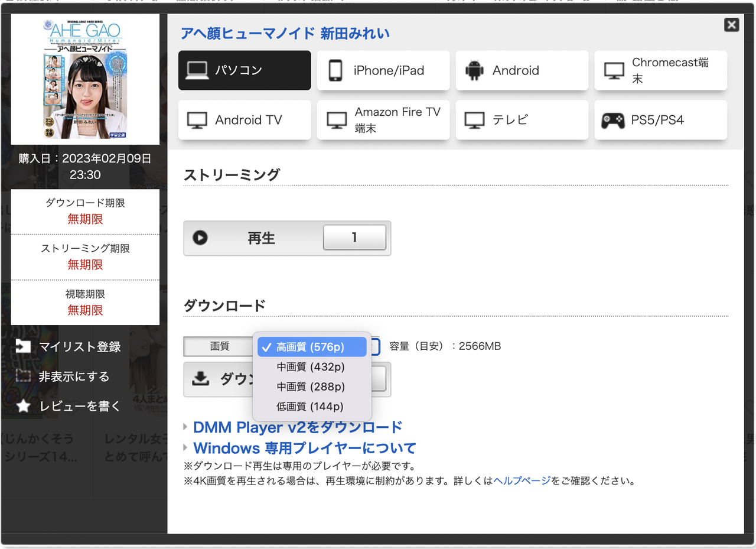Add to my list via マイリスト登録
Image resolution: width=756 pixels, height=549 pixels.
69,347
